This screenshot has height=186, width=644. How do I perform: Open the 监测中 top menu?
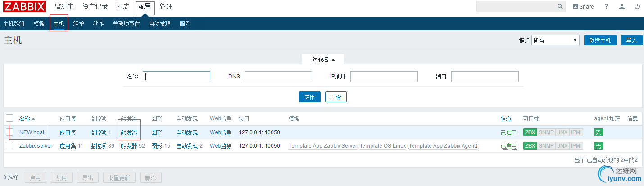click(x=64, y=7)
